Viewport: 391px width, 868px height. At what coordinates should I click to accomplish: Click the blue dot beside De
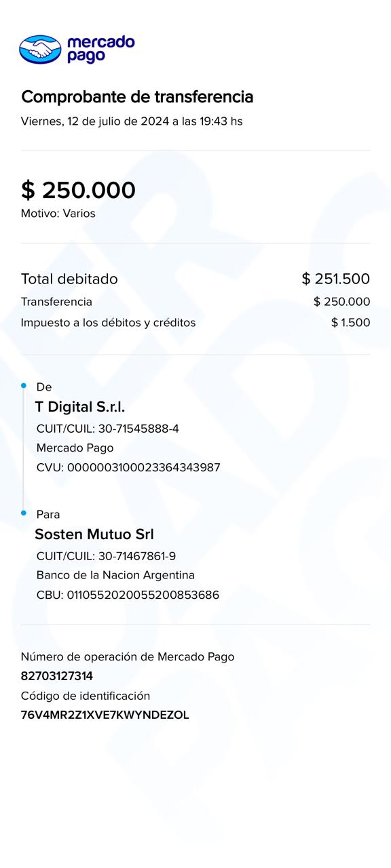click(x=24, y=386)
